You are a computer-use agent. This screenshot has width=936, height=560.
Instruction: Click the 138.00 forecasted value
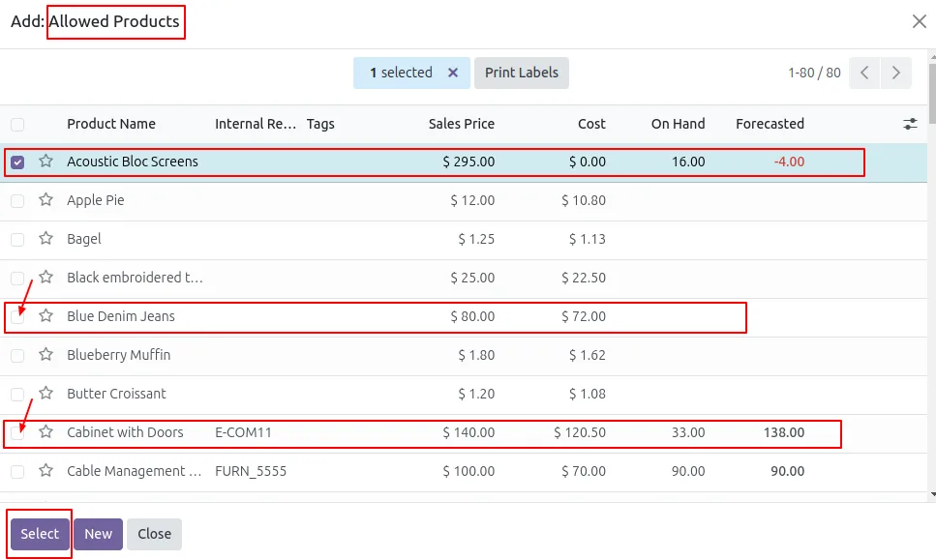coord(784,432)
